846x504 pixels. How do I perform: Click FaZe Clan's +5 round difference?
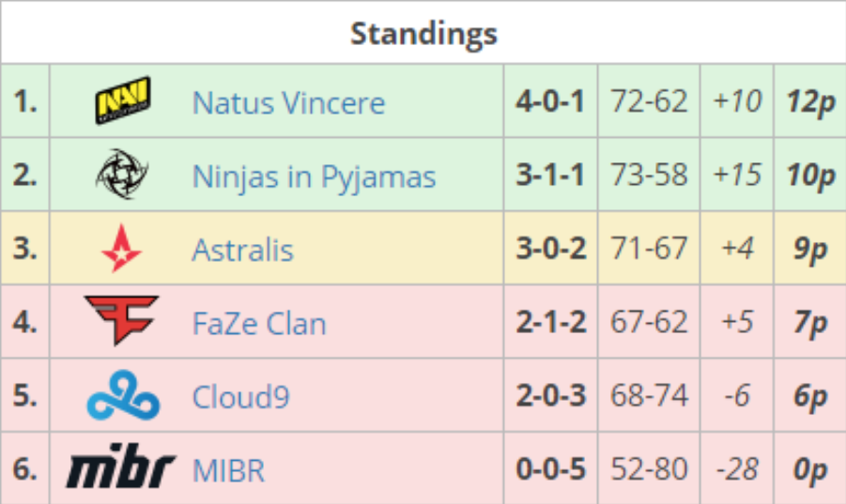(736, 324)
